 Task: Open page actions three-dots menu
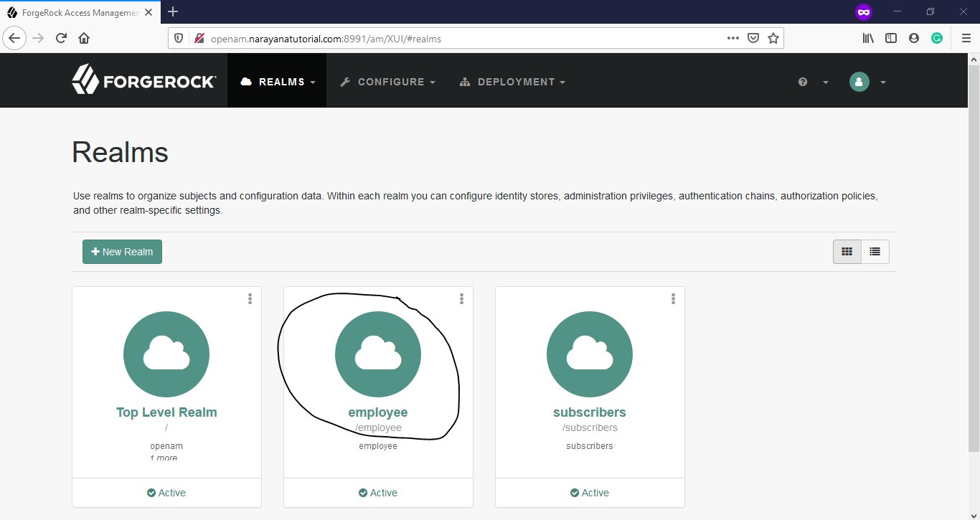pyautogui.click(x=732, y=39)
